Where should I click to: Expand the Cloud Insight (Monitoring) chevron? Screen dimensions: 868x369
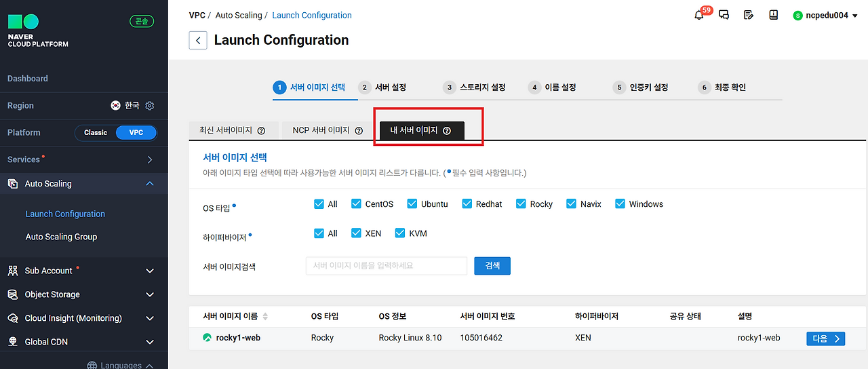150,318
